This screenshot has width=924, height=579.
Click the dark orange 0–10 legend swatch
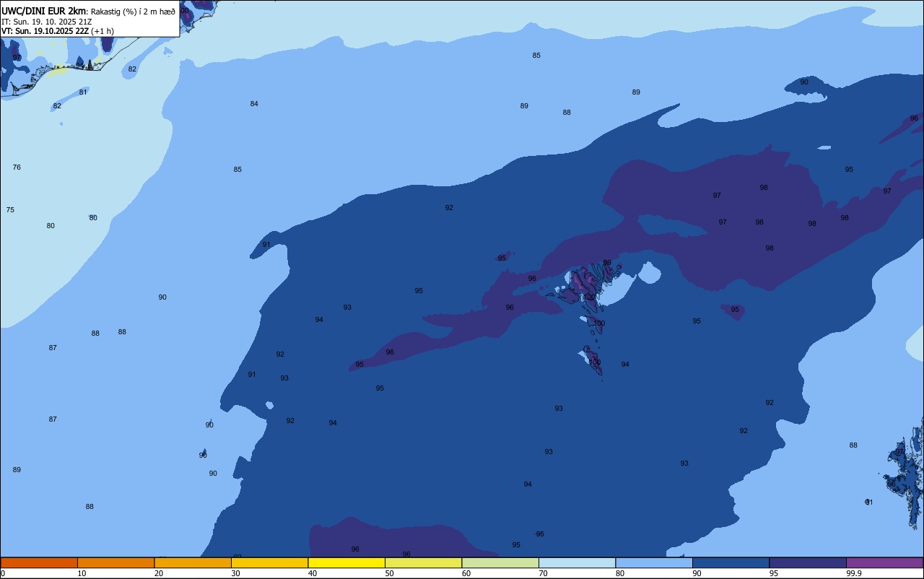(39, 562)
